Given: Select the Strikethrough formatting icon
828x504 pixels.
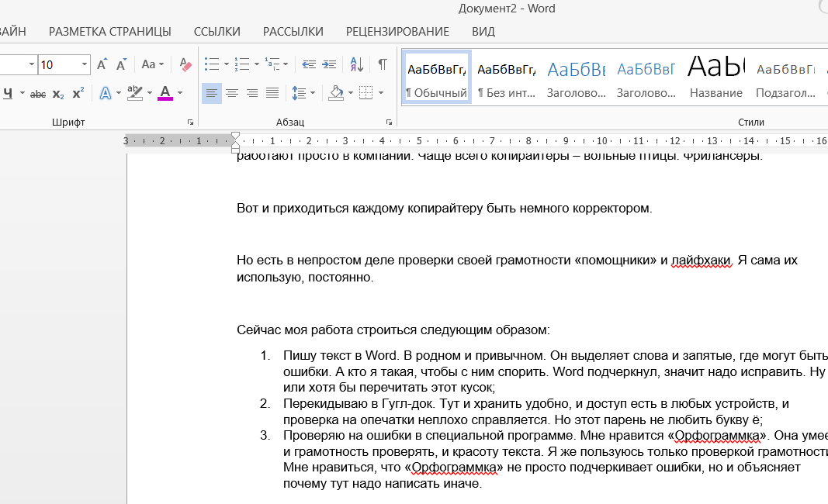Looking at the screenshot, I should pos(38,92).
